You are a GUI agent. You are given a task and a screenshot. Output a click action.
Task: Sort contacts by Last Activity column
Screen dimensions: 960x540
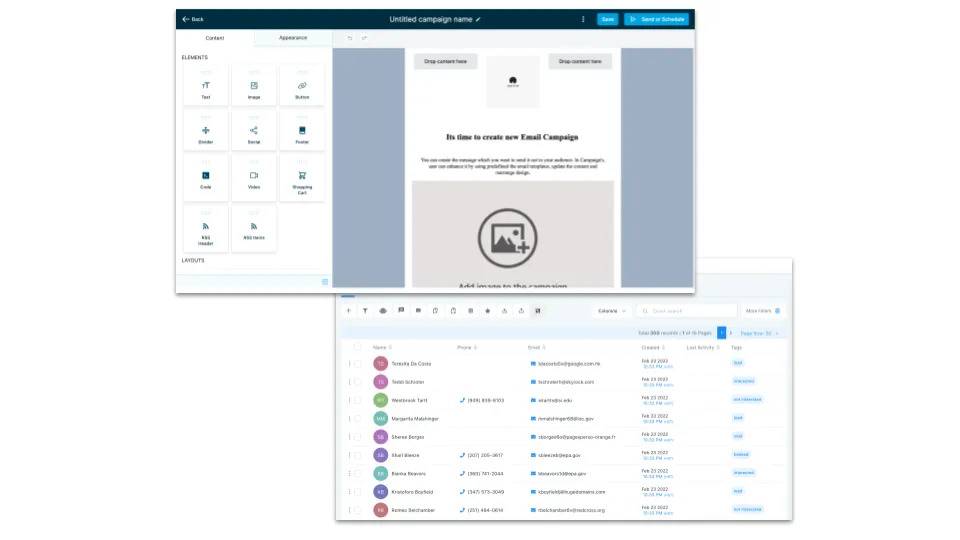(x=703, y=348)
